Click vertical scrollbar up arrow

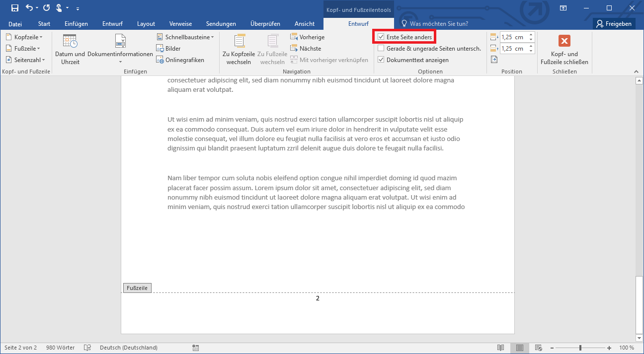[x=640, y=81]
